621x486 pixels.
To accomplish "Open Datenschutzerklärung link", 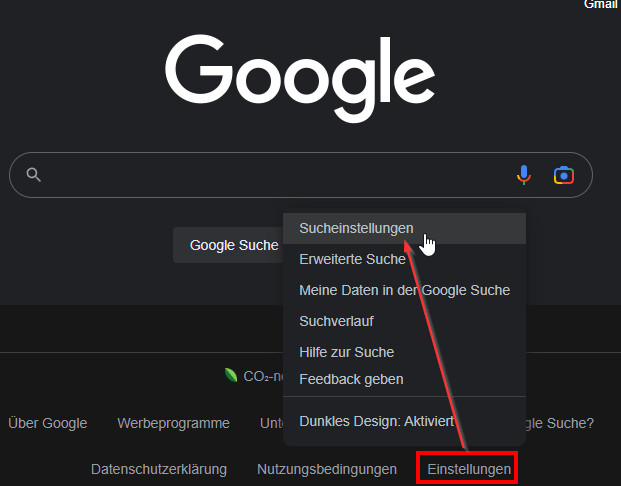I will click(x=159, y=469).
